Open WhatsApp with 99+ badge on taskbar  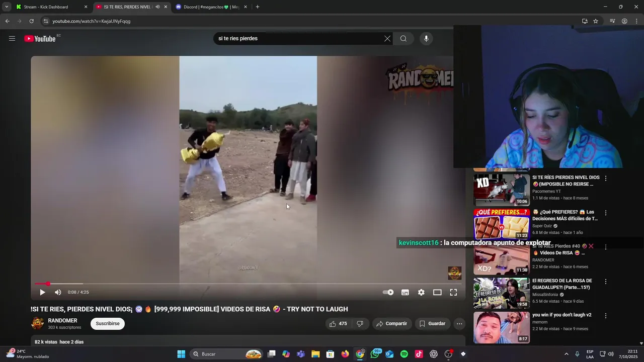[x=375, y=354]
